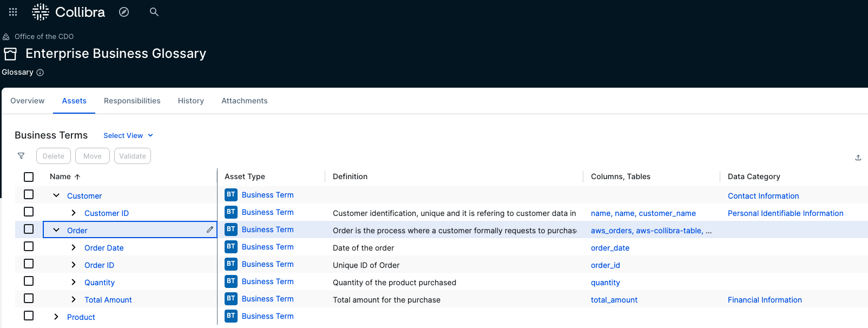The width and height of the screenshot is (868, 328).
Task: Click the compass browse icon
Action: click(x=124, y=12)
